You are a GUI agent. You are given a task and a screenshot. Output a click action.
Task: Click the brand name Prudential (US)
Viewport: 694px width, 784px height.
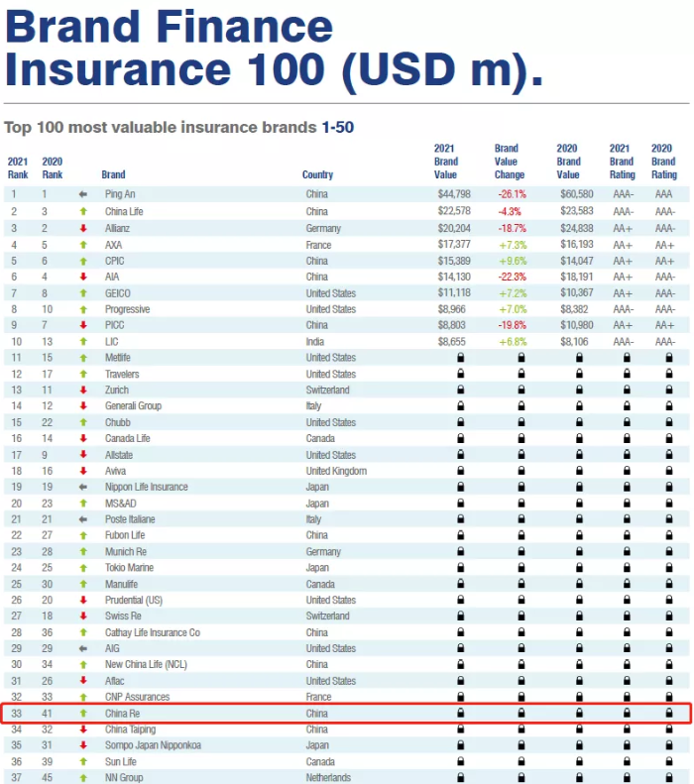[x=134, y=600]
